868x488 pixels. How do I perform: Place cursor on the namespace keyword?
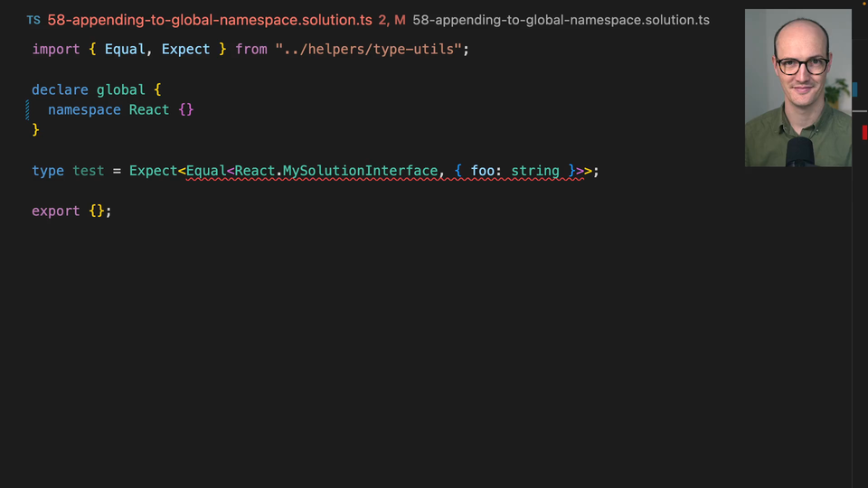84,109
